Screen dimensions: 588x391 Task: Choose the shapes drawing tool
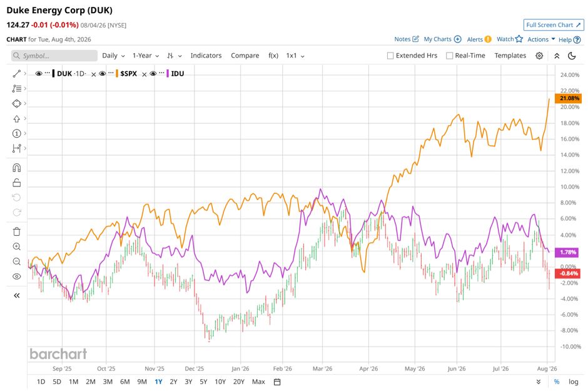[16, 103]
